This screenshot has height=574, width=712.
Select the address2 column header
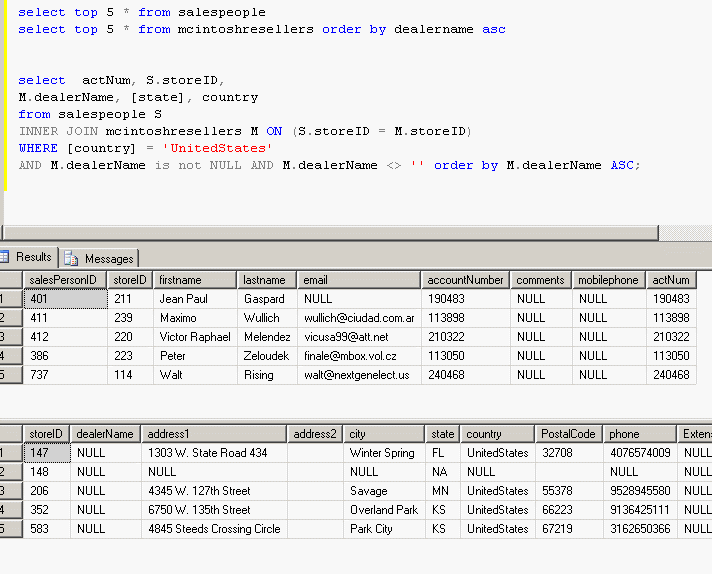click(315, 434)
